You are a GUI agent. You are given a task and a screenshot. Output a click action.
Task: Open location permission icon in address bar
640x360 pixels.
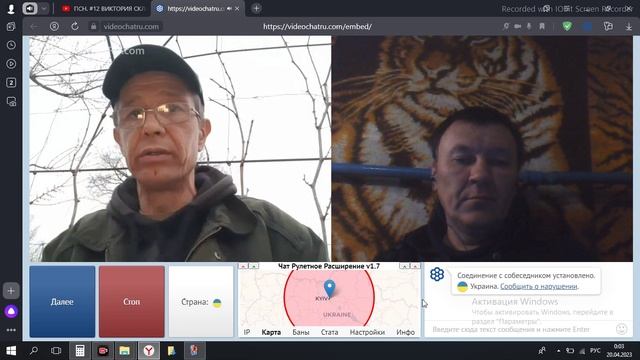pos(506,26)
